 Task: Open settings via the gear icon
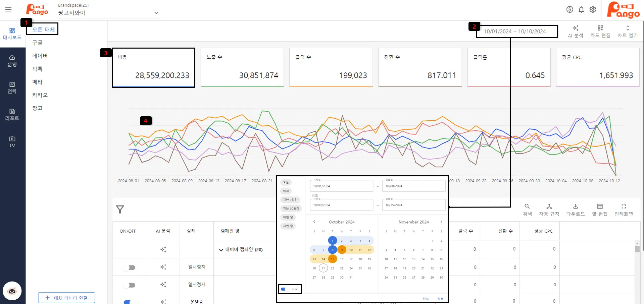point(593,9)
